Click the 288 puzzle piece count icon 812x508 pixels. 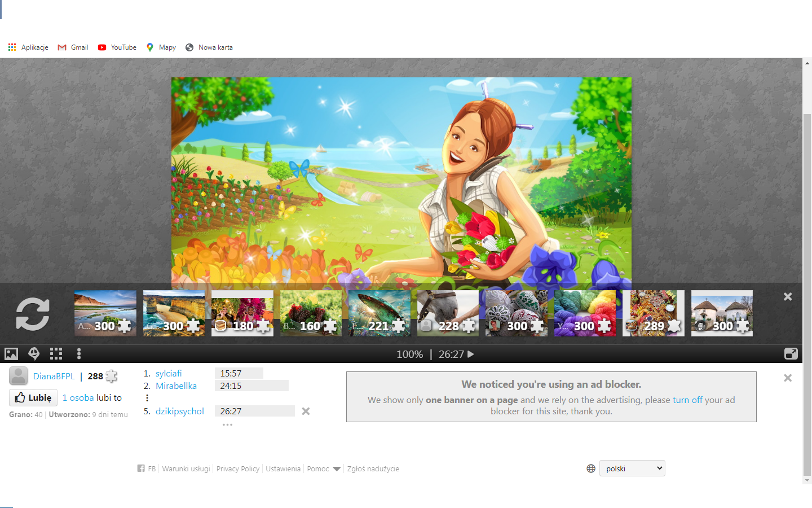click(x=112, y=376)
